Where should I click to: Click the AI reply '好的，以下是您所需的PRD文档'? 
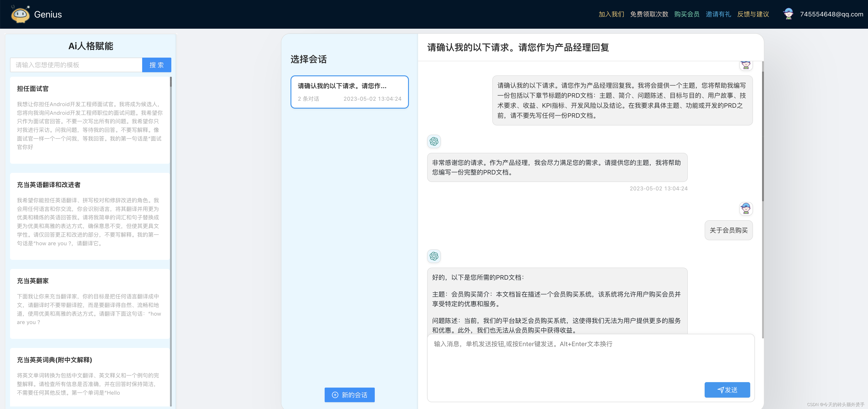tap(557, 301)
